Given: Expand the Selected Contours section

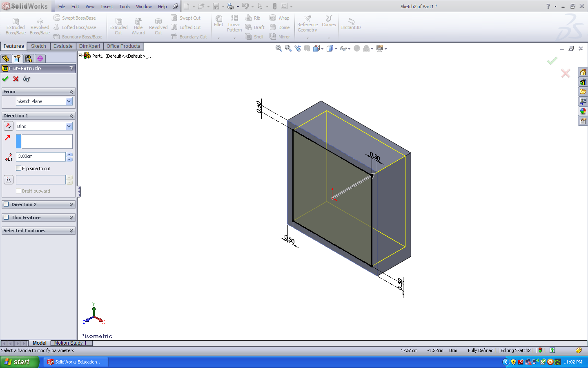Looking at the screenshot, I should [x=71, y=231].
